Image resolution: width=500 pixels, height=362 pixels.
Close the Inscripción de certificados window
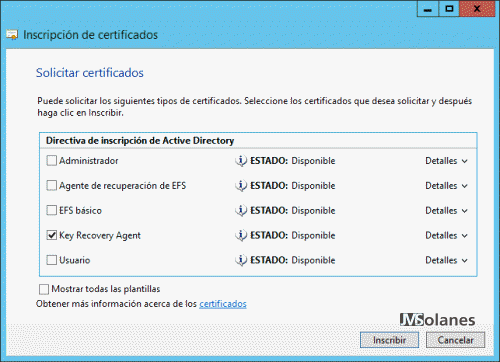[x=477, y=9]
